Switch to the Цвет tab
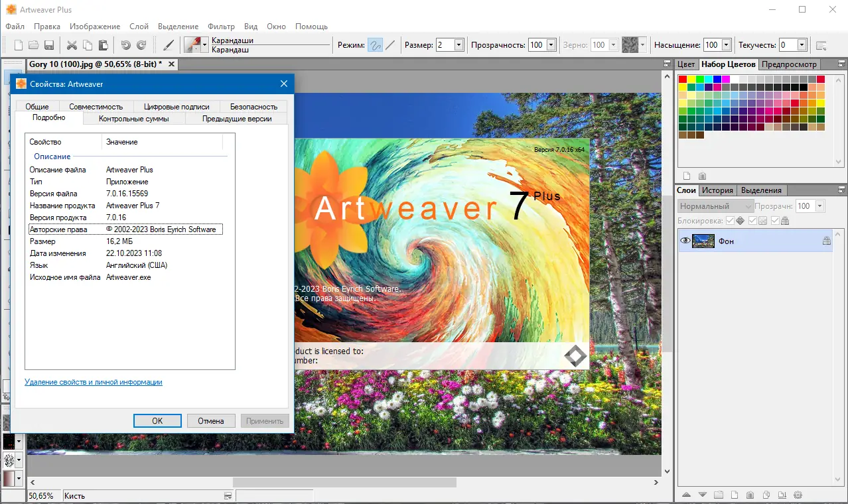Image resolution: width=848 pixels, height=504 pixels. pyautogui.click(x=687, y=64)
